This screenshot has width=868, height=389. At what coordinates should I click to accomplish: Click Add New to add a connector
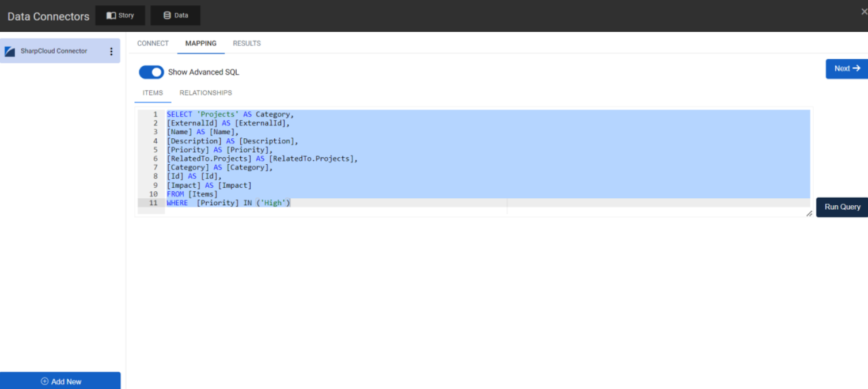(x=60, y=381)
